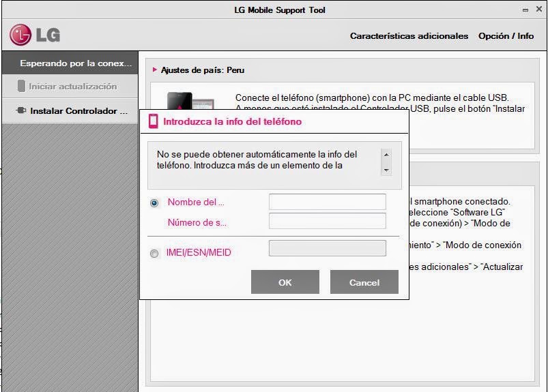The height and width of the screenshot is (392, 548).
Task: Focus the Número de s... input field
Action: [328, 221]
